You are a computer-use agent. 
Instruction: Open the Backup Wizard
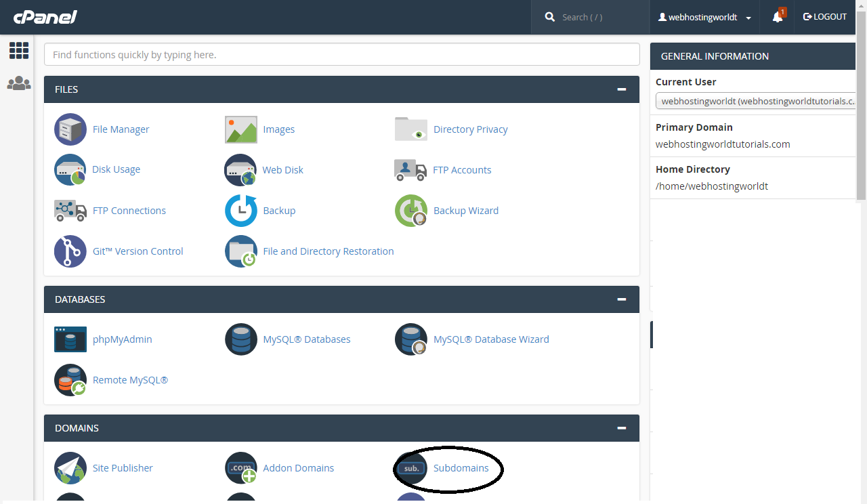[x=465, y=210]
